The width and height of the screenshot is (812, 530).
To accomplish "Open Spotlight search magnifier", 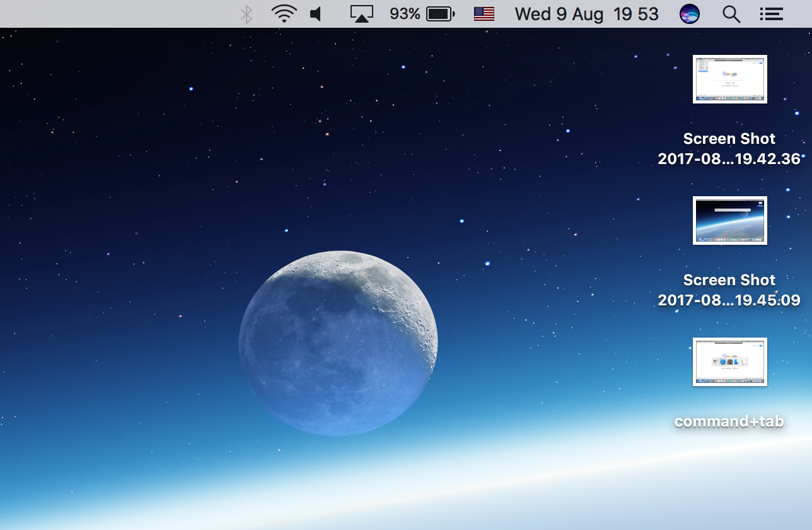I will pos(731,14).
